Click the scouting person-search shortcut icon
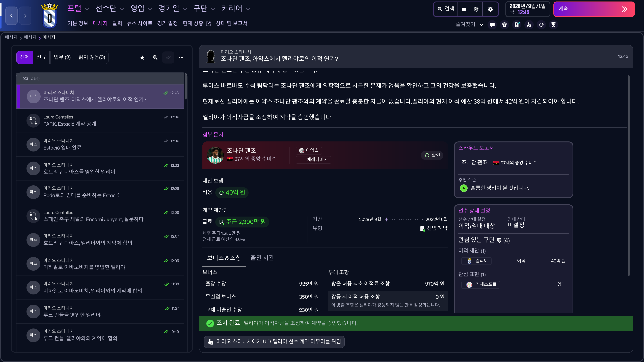The image size is (644, 362). pos(529,25)
